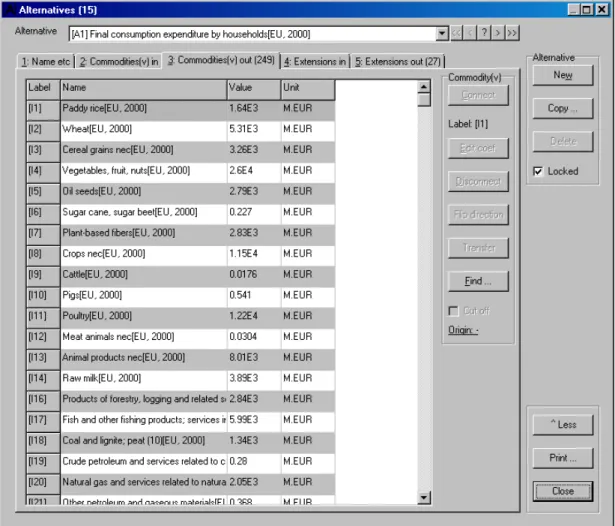The width and height of the screenshot is (615, 526).
Task: Click the Edit coef button
Action: (x=478, y=148)
